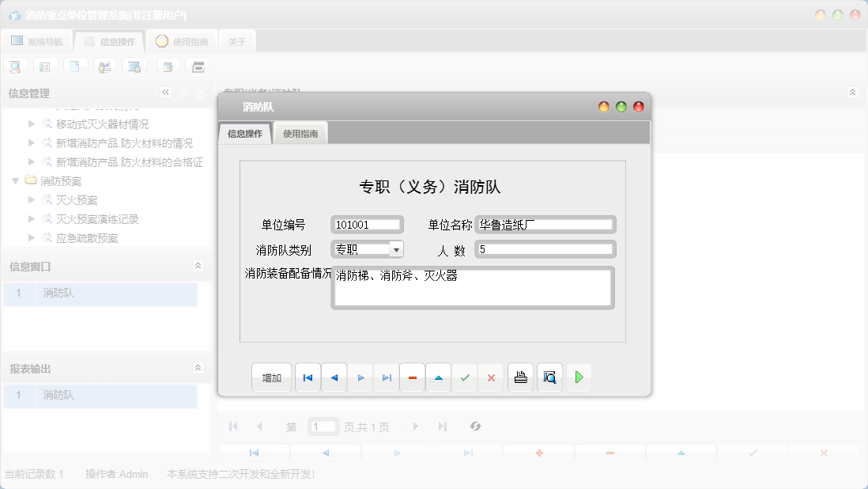Image resolution: width=868 pixels, height=489 pixels.
Task: Cancel edits with the red X icon
Action: (491, 377)
